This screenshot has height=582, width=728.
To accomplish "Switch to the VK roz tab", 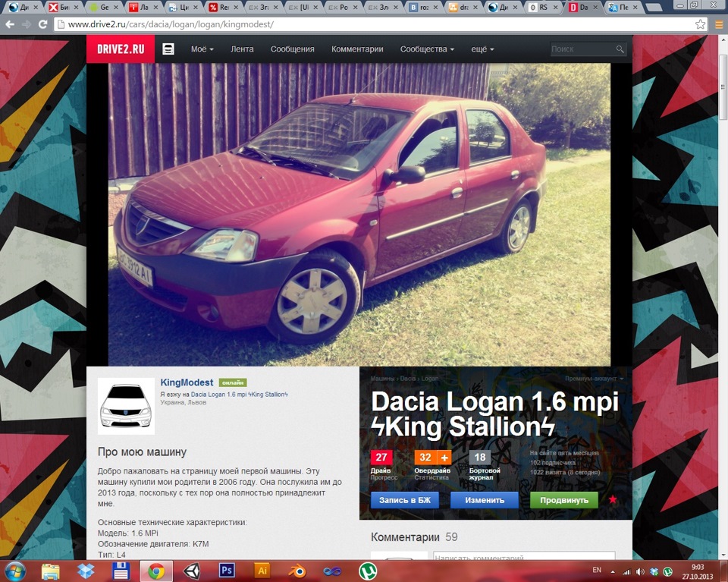I will (425, 8).
